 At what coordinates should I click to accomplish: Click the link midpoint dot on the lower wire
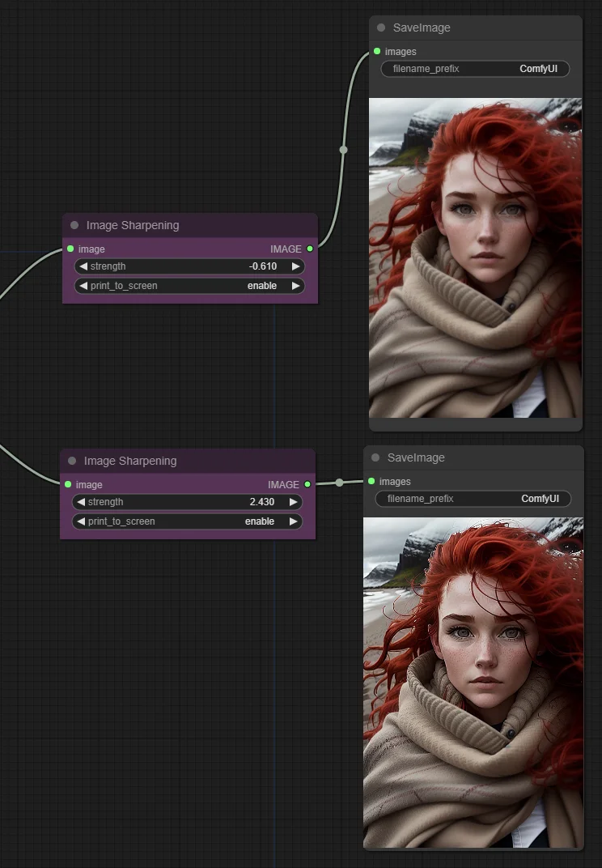click(339, 483)
